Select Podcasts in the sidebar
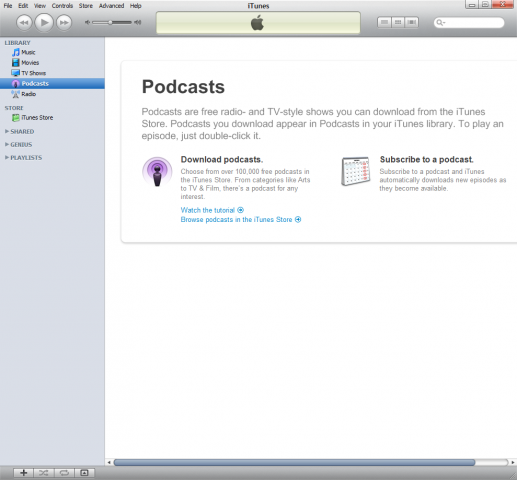The height and width of the screenshot is (480, 517). tap(52, 83)
